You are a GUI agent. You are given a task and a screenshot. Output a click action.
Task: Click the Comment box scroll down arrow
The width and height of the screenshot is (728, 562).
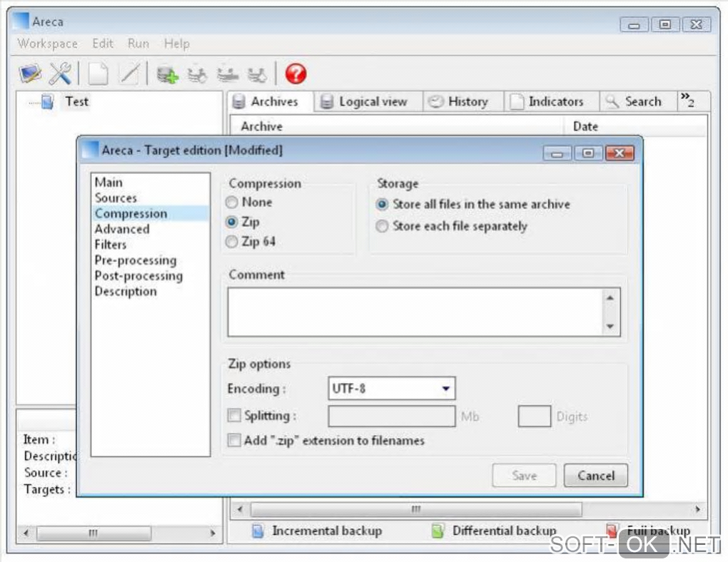[x=610, y=327]
